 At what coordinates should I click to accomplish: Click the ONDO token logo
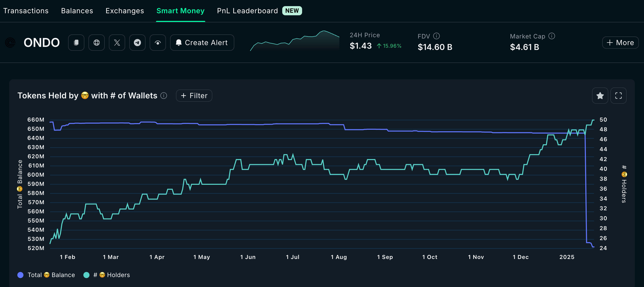pos(10,43)
